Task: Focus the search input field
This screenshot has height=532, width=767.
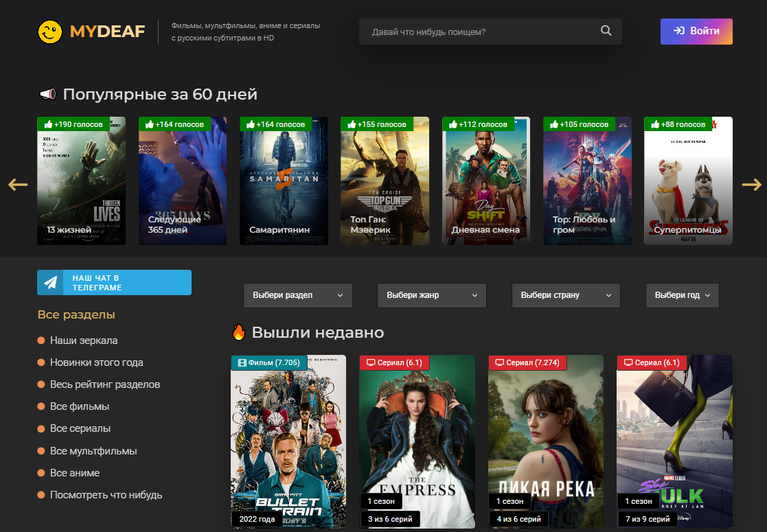Action: pyautogui.click(x=481, y=32)
